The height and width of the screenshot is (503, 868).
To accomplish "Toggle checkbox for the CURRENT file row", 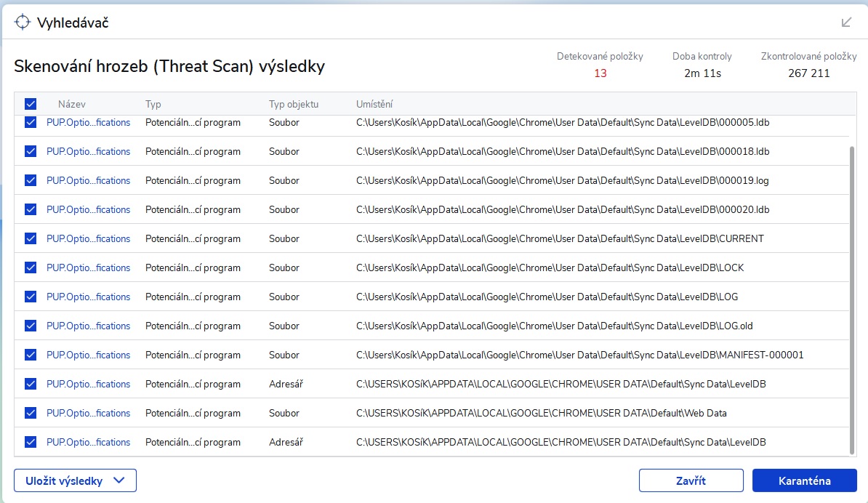I will click(x=31, y=238).
